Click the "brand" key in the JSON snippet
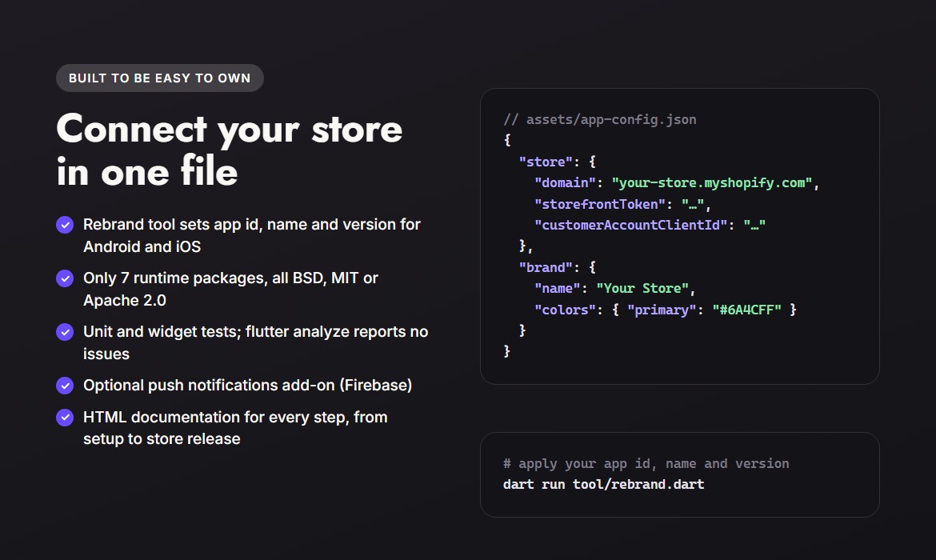 (x=546, y=267)
